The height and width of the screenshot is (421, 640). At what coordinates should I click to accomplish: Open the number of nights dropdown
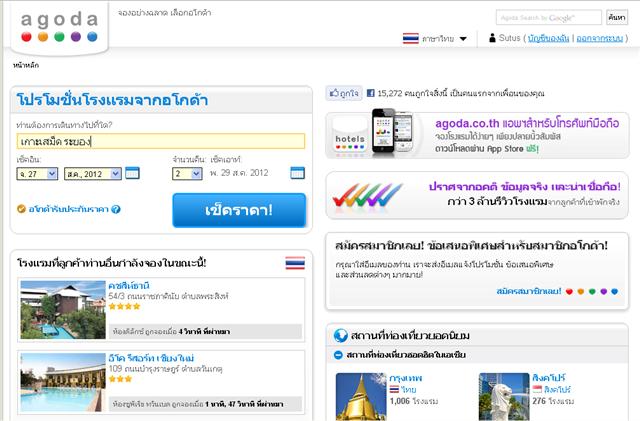pyautogui.click(x=187, y=174)
